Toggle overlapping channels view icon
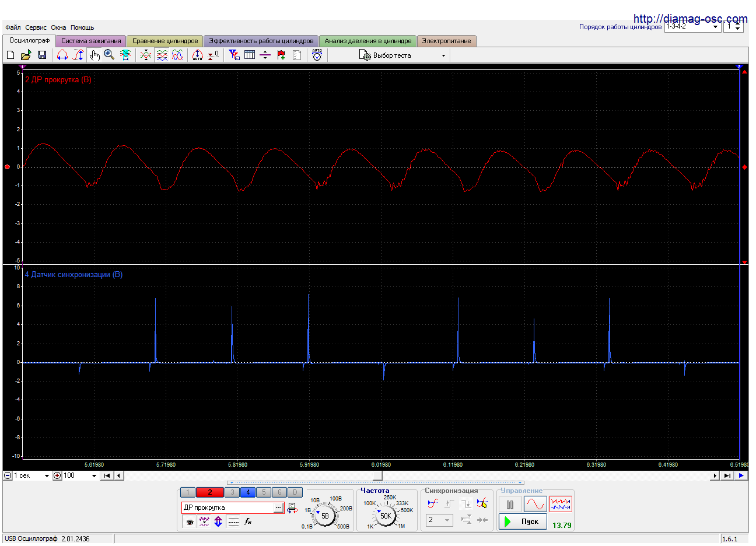This screenshot has height=546, width=756. (x=177, y=55)
